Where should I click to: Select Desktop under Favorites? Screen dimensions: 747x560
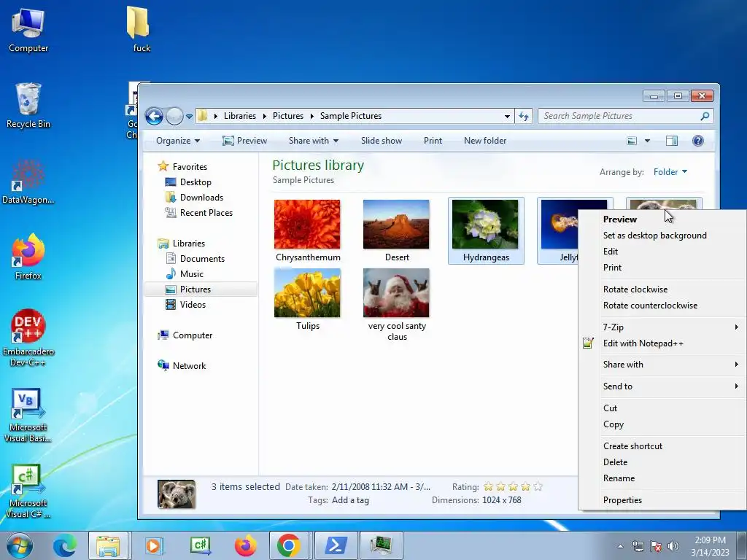pyautogui.click(x=196, y=182)
